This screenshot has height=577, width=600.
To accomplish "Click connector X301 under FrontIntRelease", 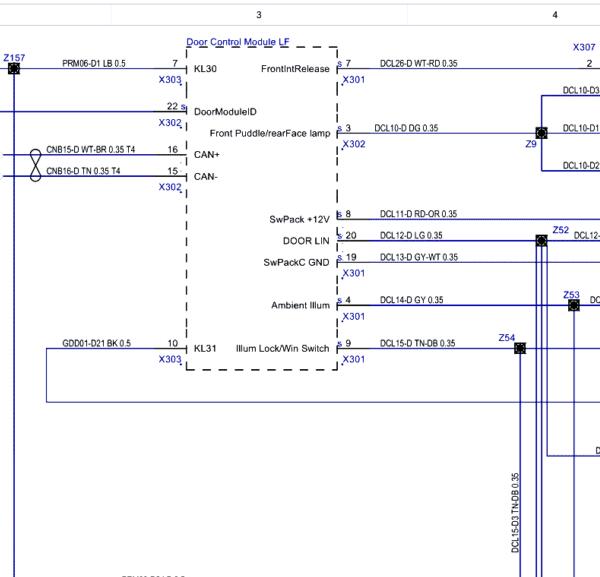I will tap(354, 80).
